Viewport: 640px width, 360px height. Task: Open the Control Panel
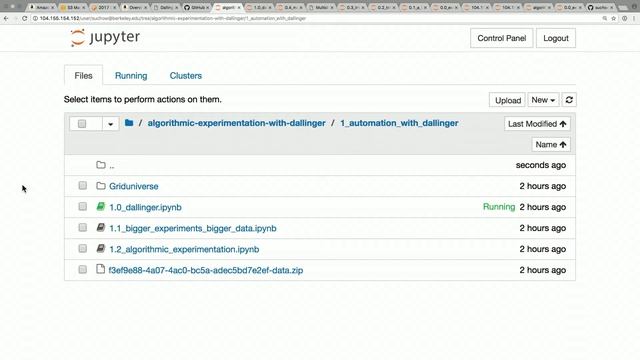tap(502, 38)
